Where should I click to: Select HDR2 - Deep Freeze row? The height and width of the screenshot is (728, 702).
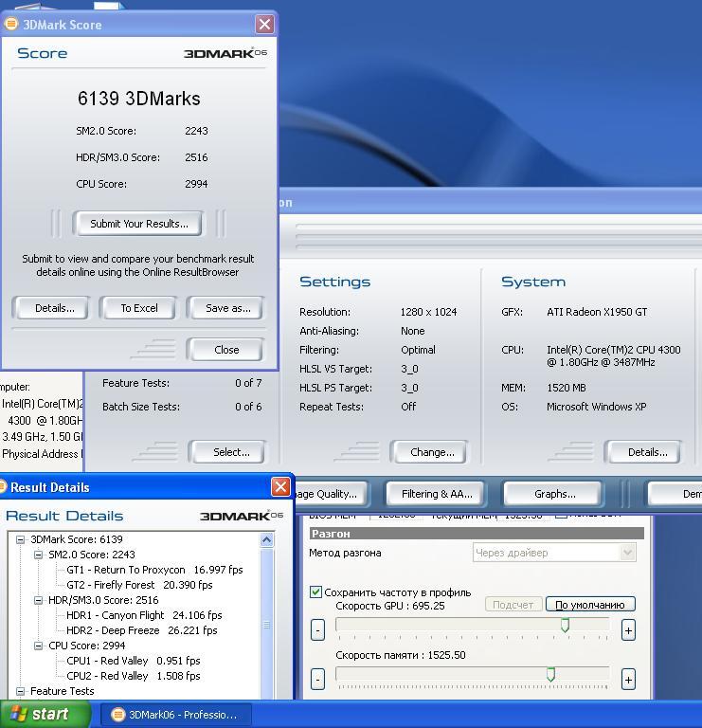coord(141,630)
